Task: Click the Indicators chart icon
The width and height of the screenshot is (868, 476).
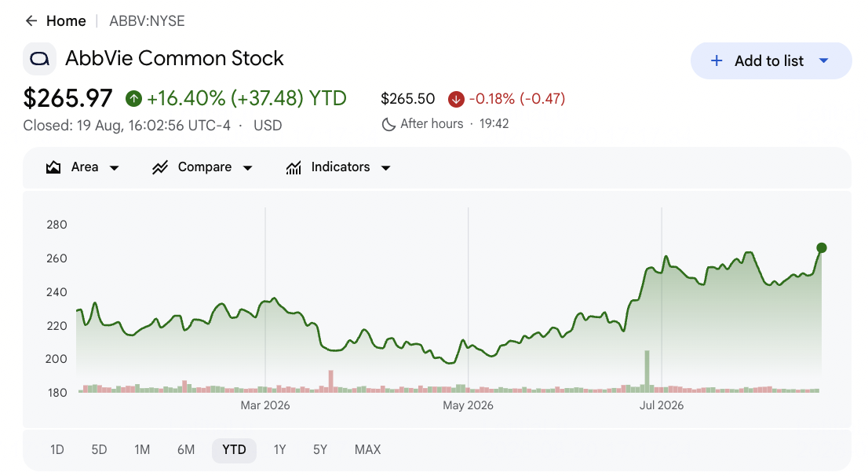Action: [x=294, y=167]
